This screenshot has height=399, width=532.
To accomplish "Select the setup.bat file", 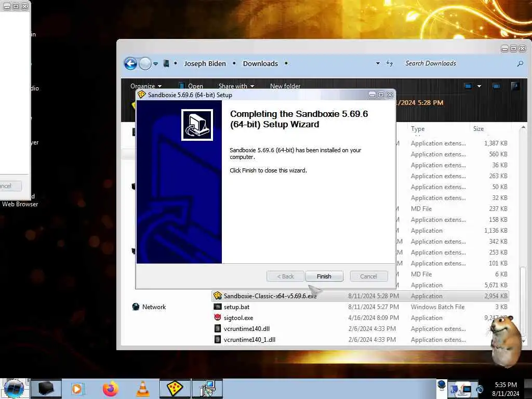I will click(x=360, y=307).
